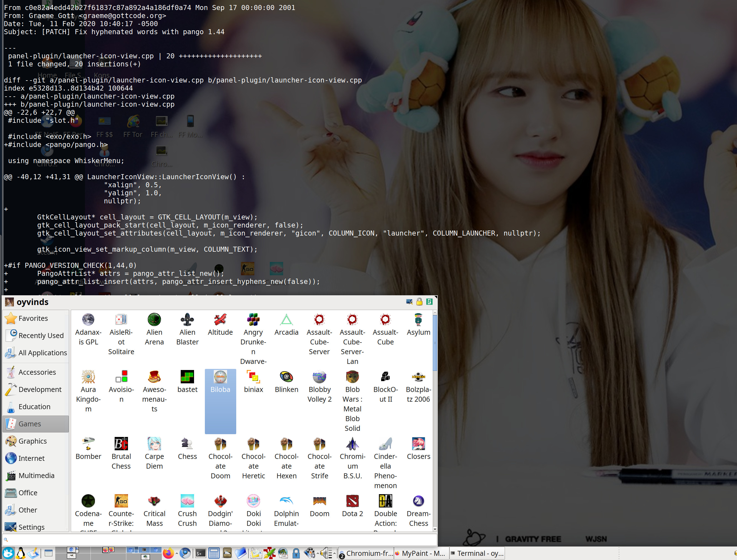This screenshot has width=737, height=560.
Task: Expand the arrow next to Firefox launcher
Action: pyautogui.click(x=177, y=553)
